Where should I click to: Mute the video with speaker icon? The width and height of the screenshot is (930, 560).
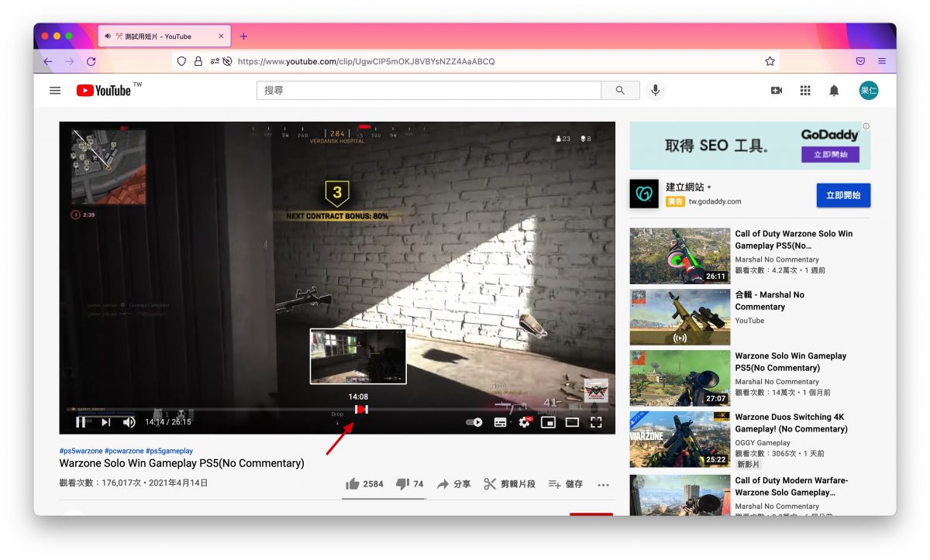(129, 422)
